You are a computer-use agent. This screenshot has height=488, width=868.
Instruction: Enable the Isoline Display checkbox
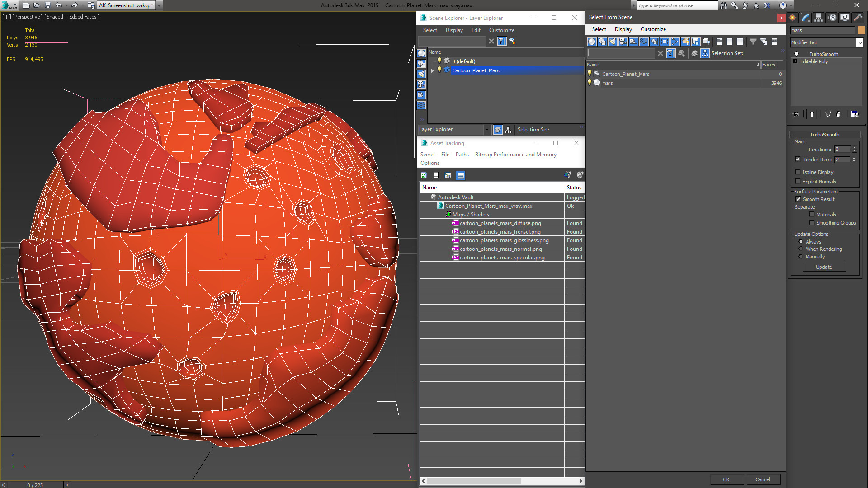pyautogui.click(x=797, y=172)
